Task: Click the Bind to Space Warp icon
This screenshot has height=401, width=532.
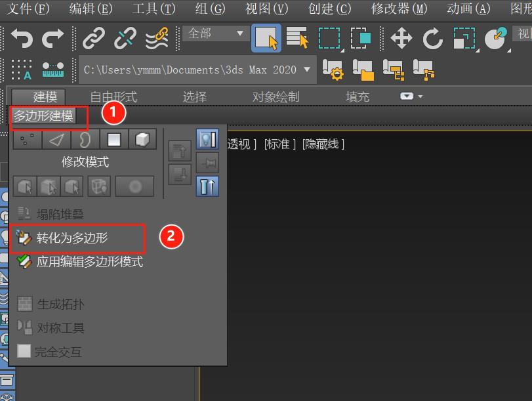Action: coord(156,39)
